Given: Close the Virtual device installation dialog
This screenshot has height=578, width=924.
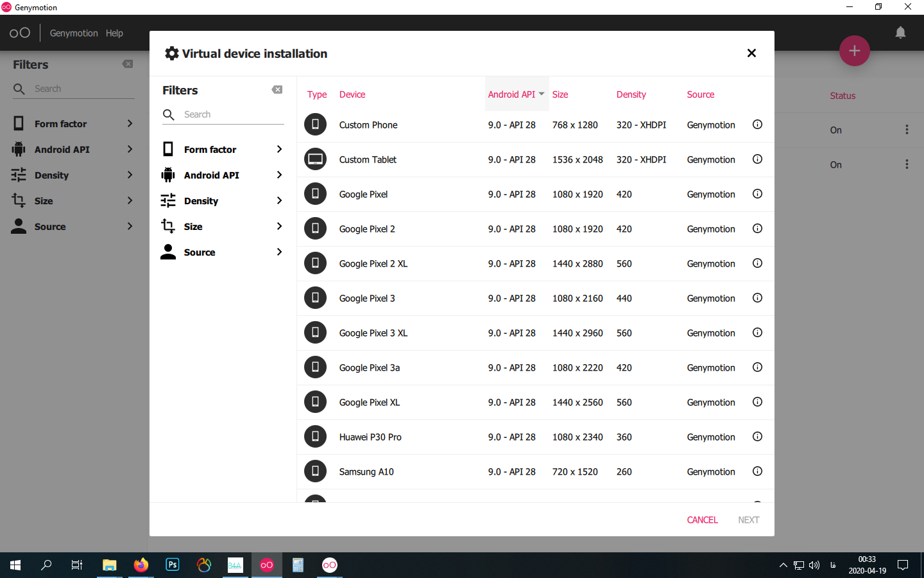Looking at the screenshot, I should (x=751, y=53).
